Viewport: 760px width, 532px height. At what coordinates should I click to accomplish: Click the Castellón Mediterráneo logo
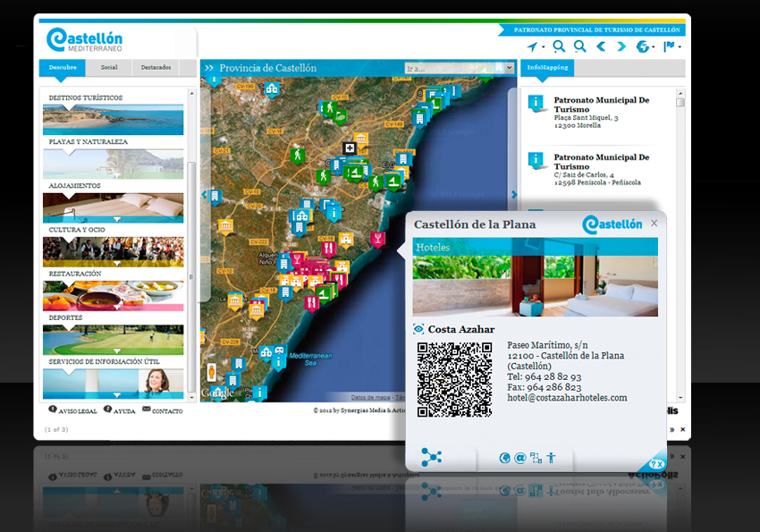click(x=84, y=39)
